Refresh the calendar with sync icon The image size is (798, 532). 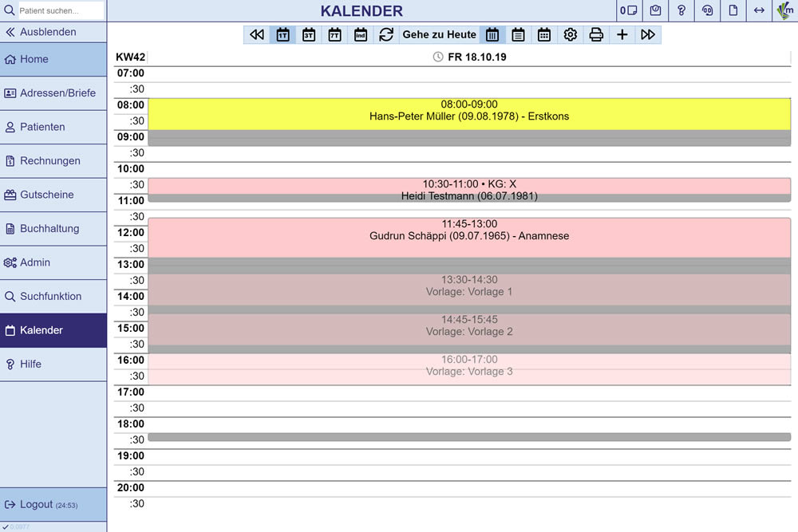(386, 35)
